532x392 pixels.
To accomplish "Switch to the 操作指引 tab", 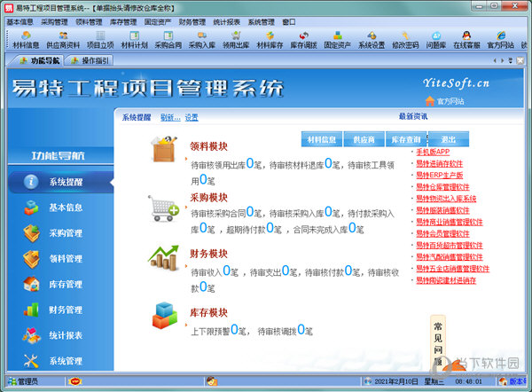I will click(x=90, y=61).
